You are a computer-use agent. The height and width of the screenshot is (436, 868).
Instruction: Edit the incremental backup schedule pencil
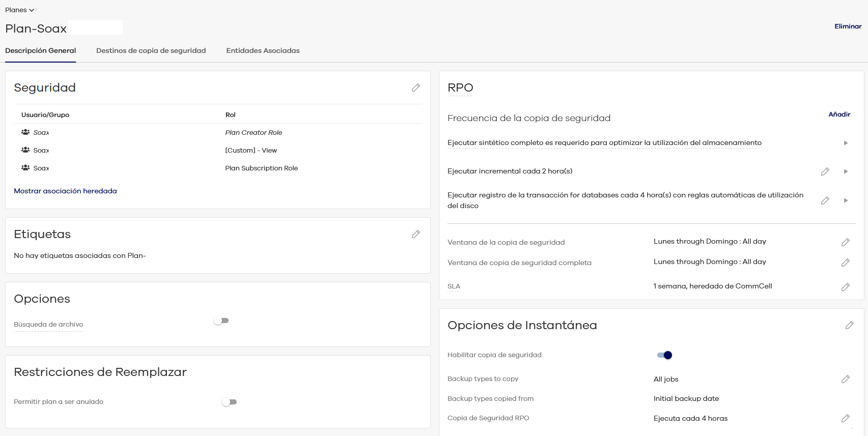[x=825, y=171]
